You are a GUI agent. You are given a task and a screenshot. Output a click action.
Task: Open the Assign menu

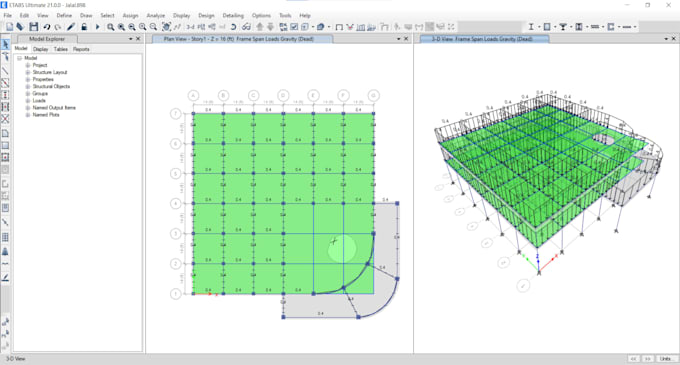coord(130,15)
